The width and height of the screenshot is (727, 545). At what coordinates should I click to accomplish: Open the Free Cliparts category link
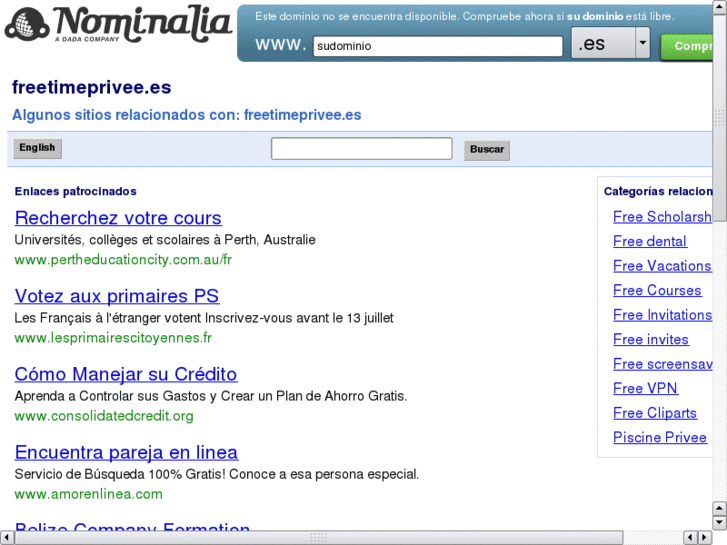point(655,413)
